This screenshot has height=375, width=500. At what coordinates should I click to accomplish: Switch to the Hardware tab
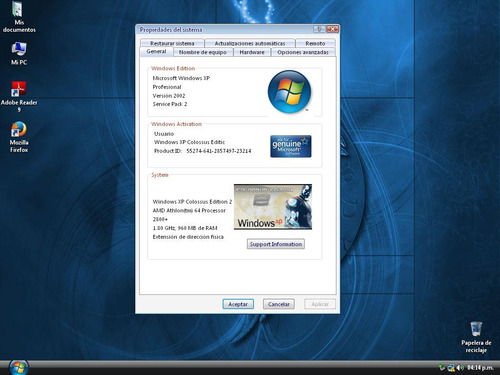[x=252, y=52]
